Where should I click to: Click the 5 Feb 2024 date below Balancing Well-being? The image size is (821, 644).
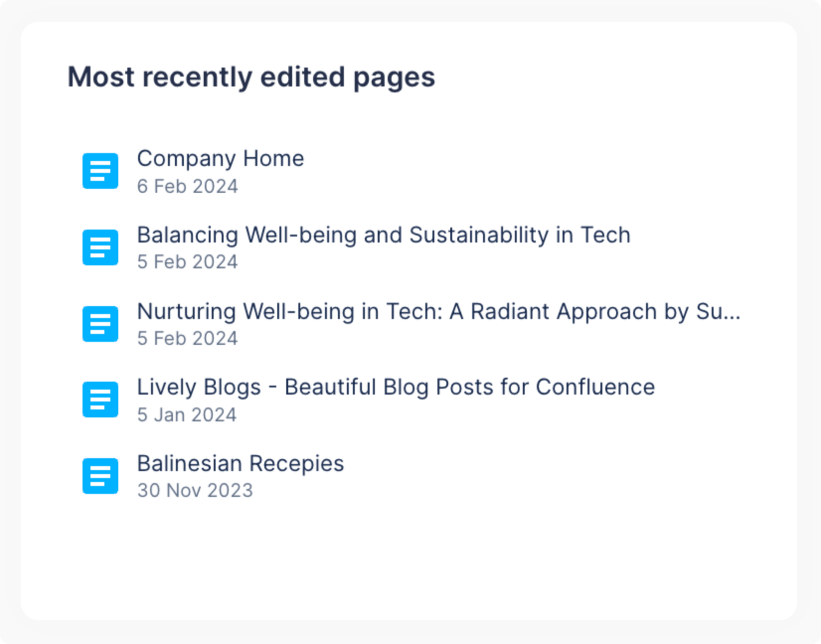[x=188, y=261]
